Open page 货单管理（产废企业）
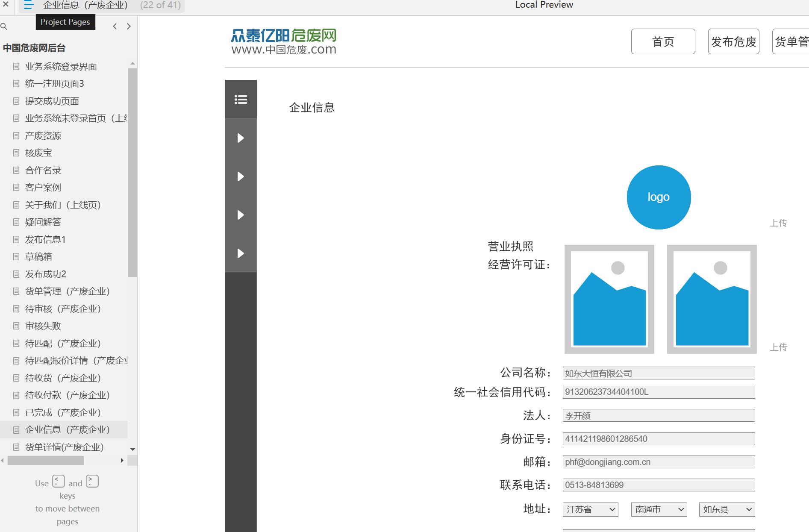The width and height of the screenshot is (809, 532). [68, 291]
